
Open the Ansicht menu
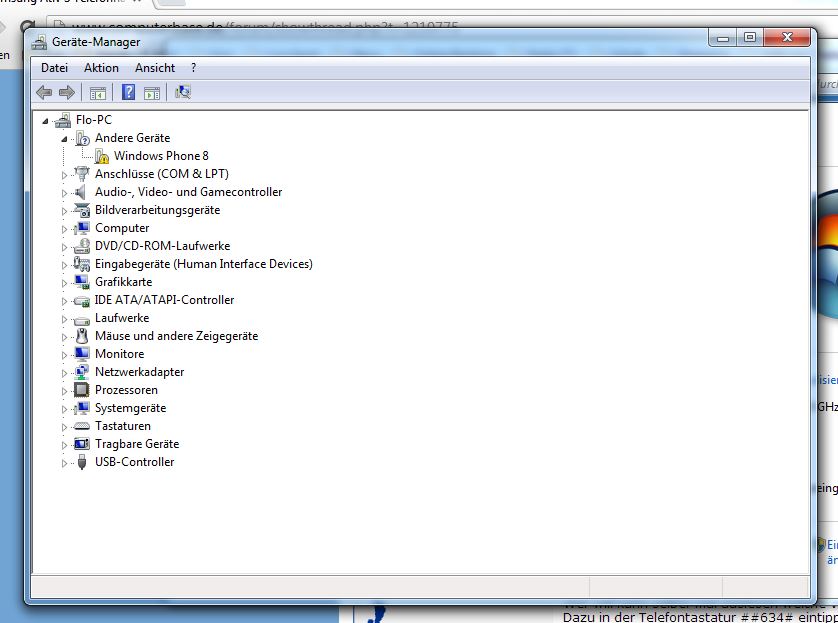(155, 68)
